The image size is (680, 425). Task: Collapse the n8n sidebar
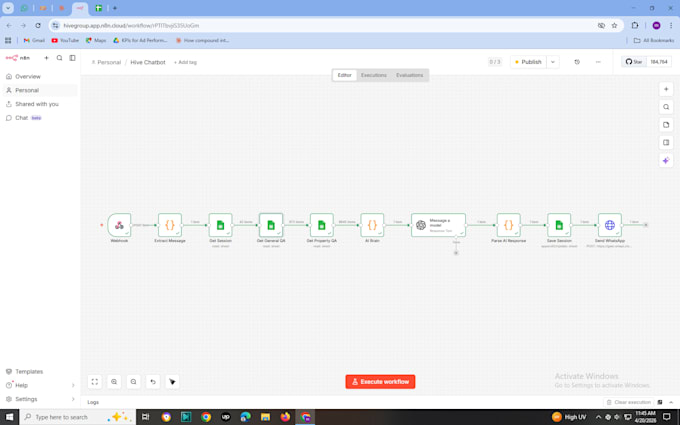(x=72, y=58)
